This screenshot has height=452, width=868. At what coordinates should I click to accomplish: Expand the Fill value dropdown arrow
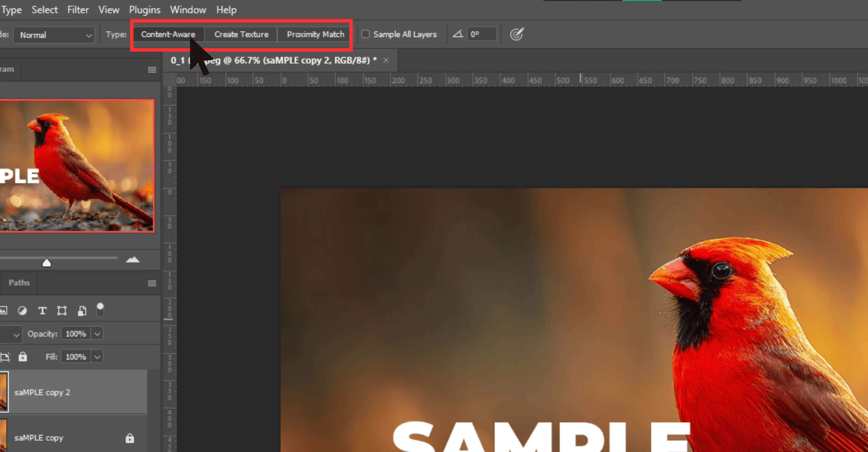point(97,357)
